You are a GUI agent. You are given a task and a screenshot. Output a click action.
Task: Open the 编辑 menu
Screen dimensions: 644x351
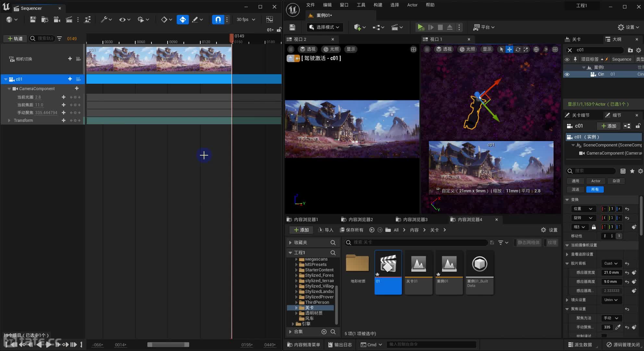pos(327,5)
